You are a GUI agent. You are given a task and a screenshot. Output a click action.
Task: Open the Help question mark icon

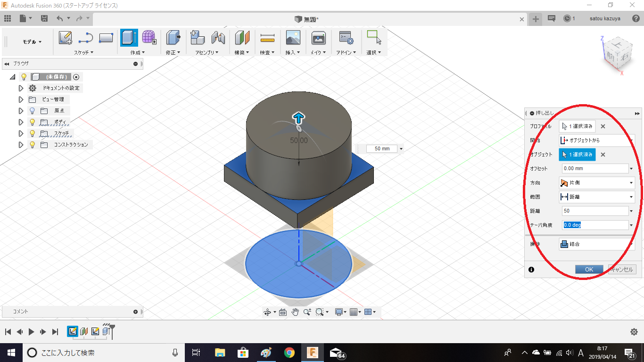(x=636, y=18)
